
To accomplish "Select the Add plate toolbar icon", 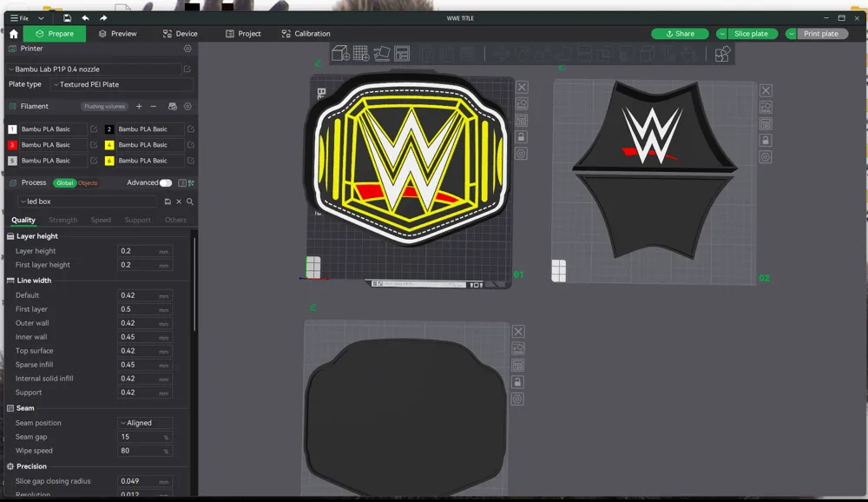I will point(360,53).
